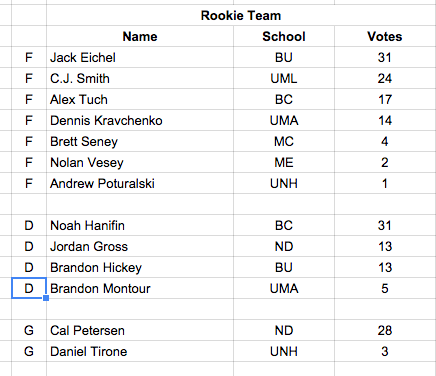Click the Alex Tuch cell
Viewport: 436px width, 376px height.
(x=140, y=99)
